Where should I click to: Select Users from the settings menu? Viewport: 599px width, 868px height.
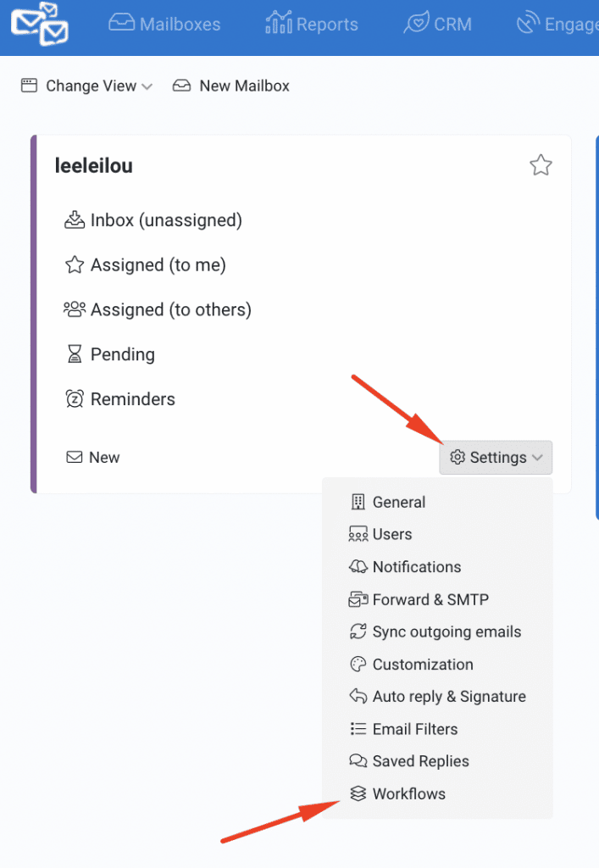click(391, 534)
